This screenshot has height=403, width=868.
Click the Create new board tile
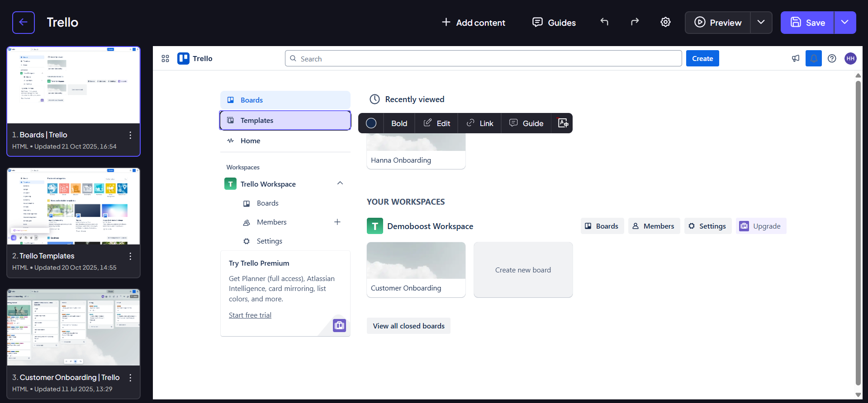(523, 270)
